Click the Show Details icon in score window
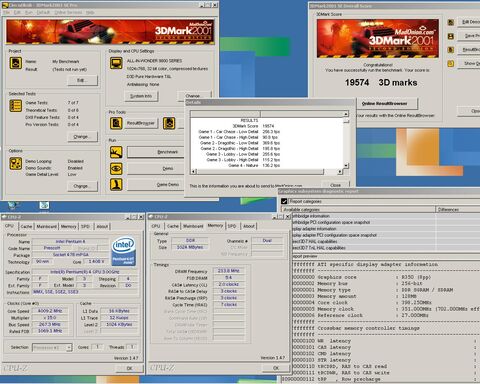This screenshot has height=384, width=480. (451, 63)
